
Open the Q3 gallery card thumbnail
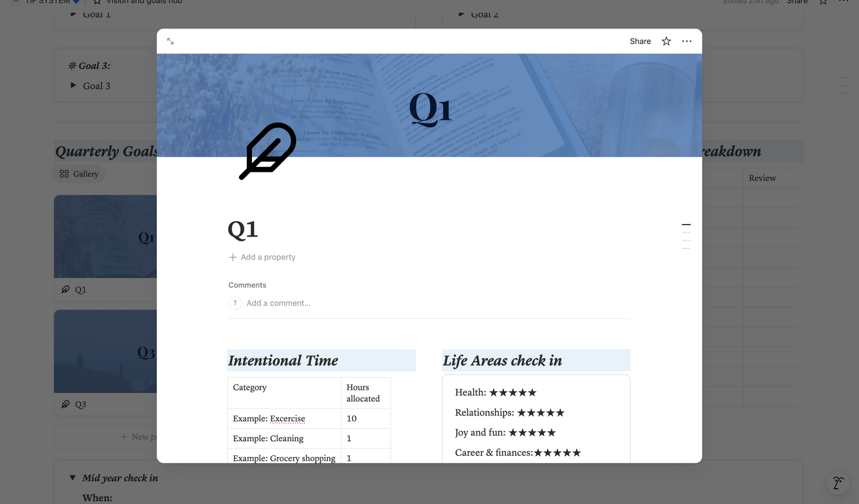coord(105,351)
